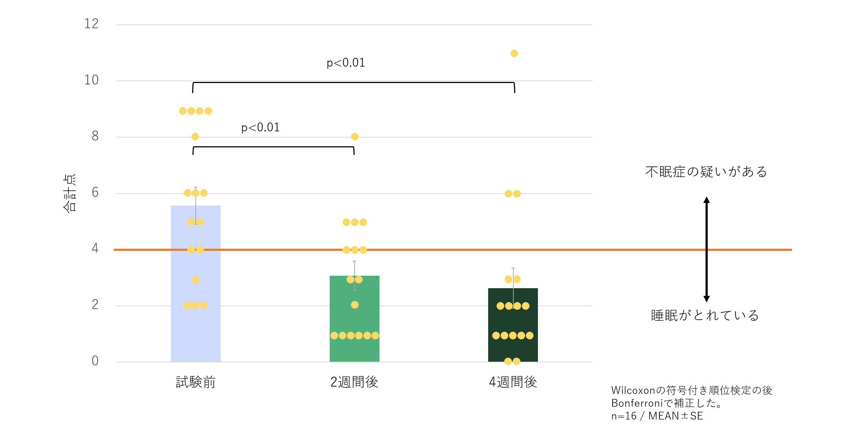Click the single dot at 2 in 2週間後 bar
Screen dimensions: 868x448
[355, 305]
